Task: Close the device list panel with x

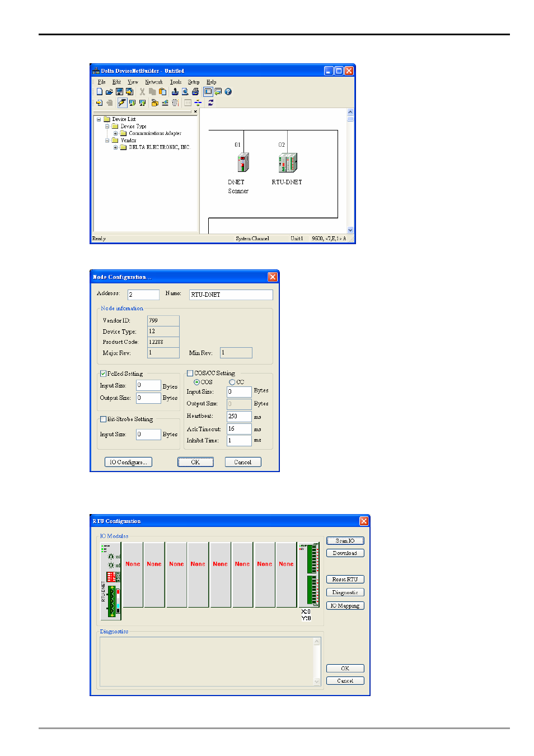Action: click(x=195, y=111)
